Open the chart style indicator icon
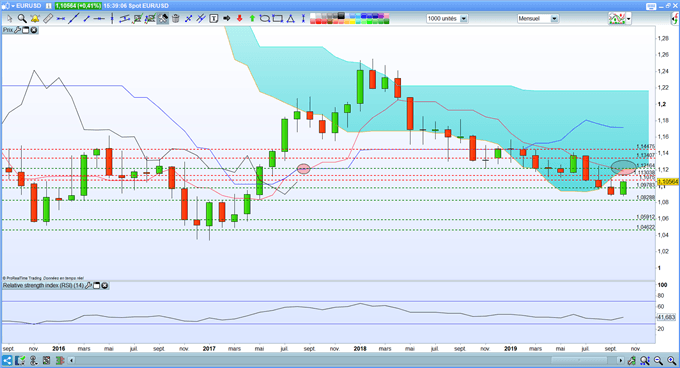This screenshot has height=368, width=680. pos(616,19)
